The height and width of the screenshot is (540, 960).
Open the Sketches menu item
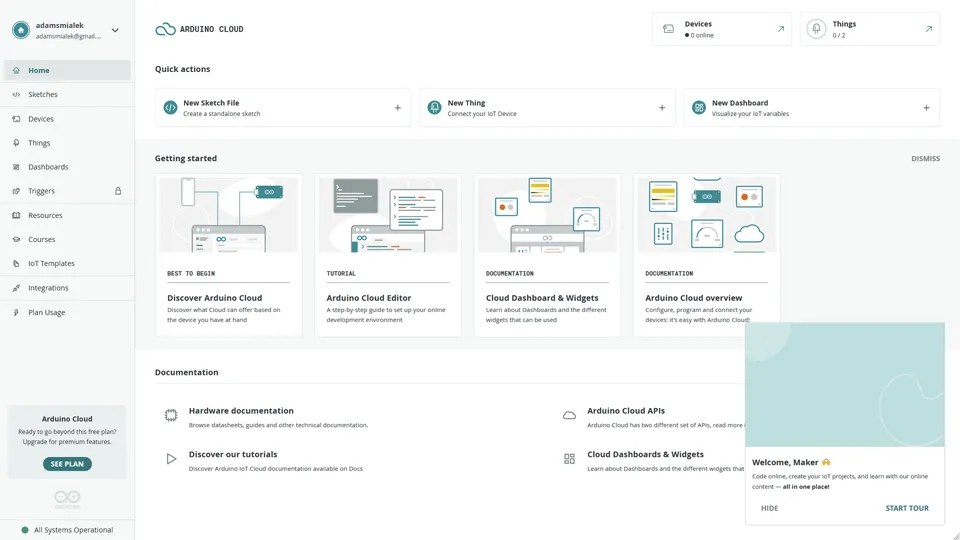(67, 94)
